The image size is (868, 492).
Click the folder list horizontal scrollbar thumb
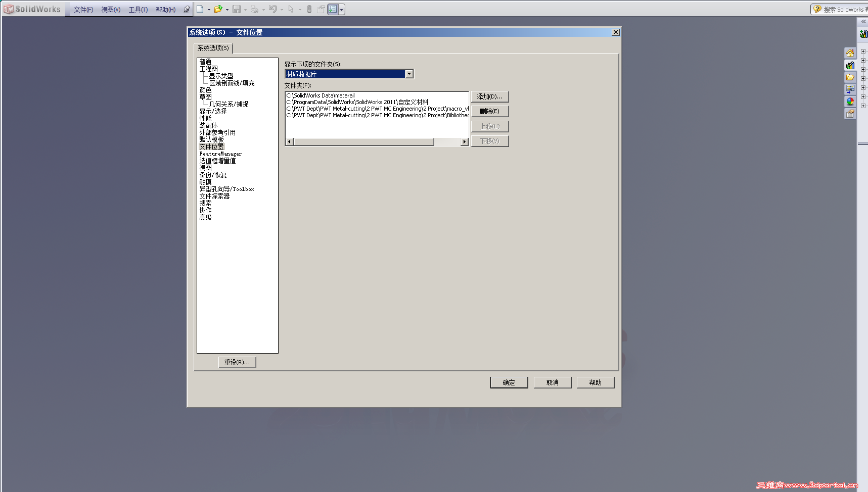364,142
